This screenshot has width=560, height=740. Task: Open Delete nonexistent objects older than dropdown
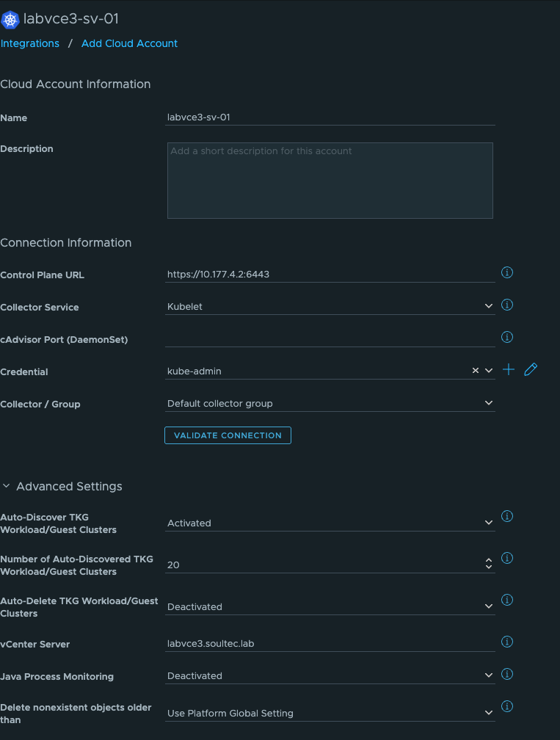pos(330,713)
